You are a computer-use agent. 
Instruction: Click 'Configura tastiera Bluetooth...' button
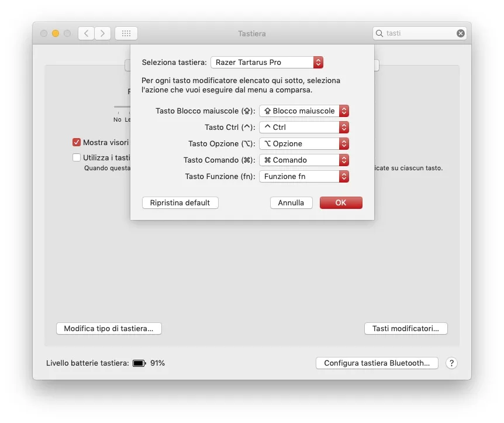377,363
